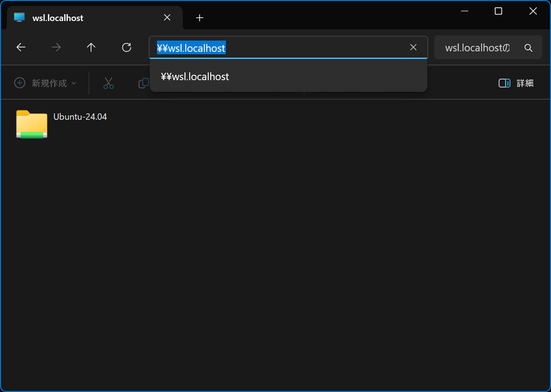Screen dimensions: 551x392
Task: Choose the ¥¥wsl.localhost address suggestion
Action: (288, 77)
